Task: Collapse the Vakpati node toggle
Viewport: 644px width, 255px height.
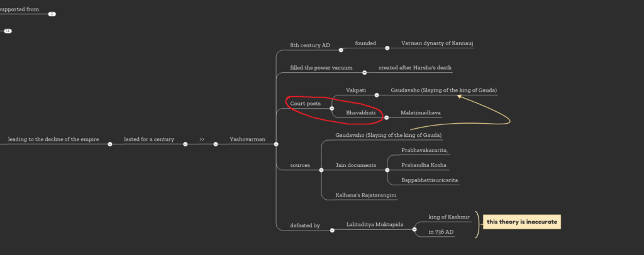Action: pos(377,95)
